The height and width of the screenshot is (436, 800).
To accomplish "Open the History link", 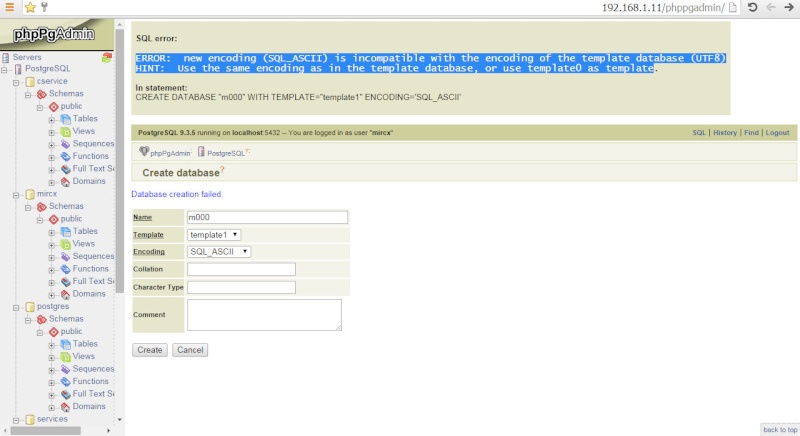I will click(x=724, y=133).
